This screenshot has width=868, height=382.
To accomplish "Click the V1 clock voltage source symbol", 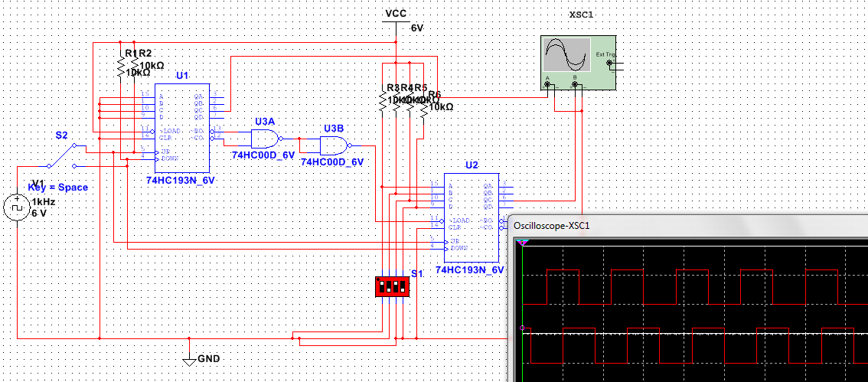I will (x=16, y=207).
